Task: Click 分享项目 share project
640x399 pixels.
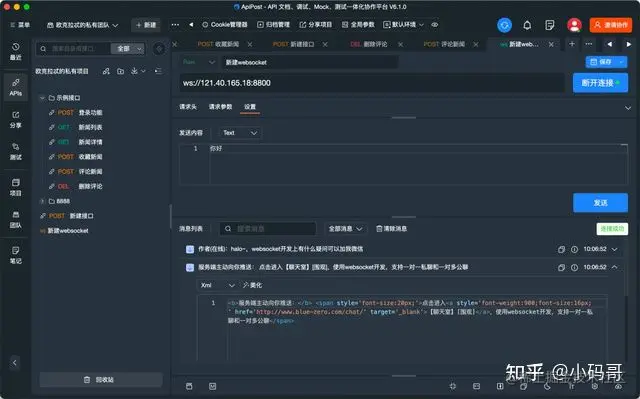Action: click(316, 25)
